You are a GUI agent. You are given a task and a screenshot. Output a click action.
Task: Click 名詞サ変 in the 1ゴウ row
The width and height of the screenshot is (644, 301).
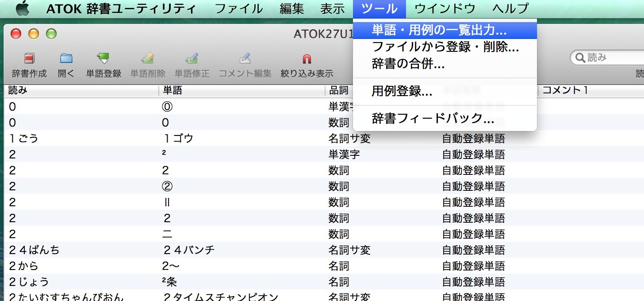pyautogui.click(x=349, y=139)
